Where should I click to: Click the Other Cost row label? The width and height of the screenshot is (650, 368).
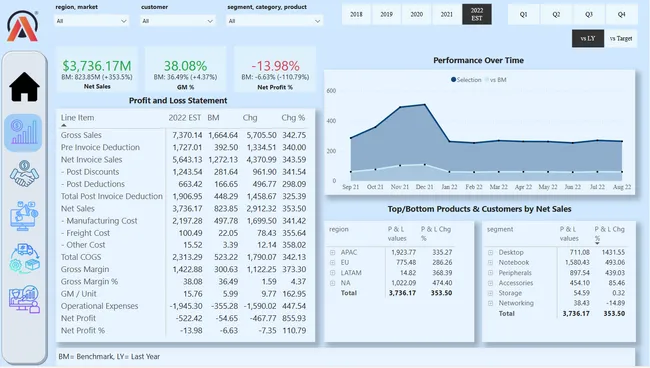click(83, 245)
